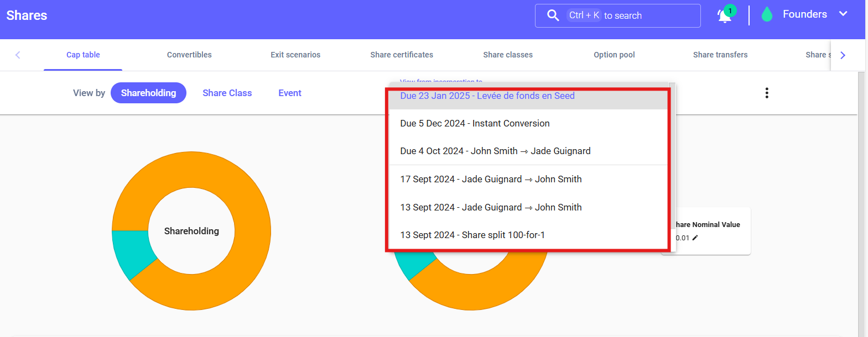Image resolution: width=868 pixels, height=337 pixels.
Task: Select Due 23 Jan 2025 Levée de fonds option
Action: point(487,96)
